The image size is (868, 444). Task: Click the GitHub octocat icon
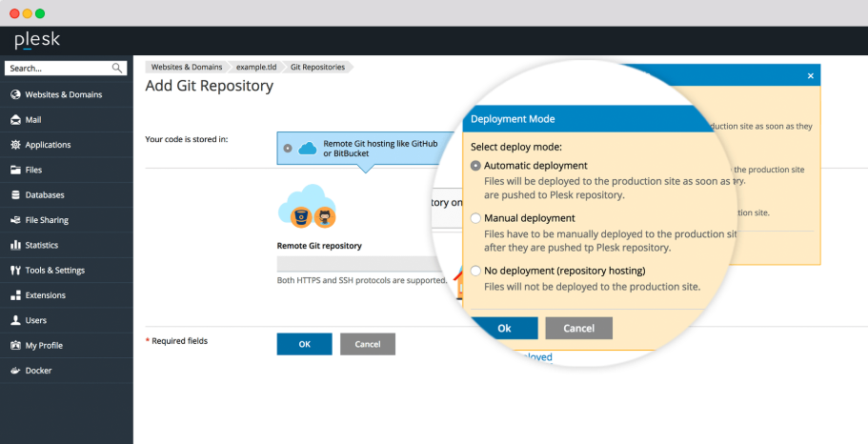click(325, 217)
